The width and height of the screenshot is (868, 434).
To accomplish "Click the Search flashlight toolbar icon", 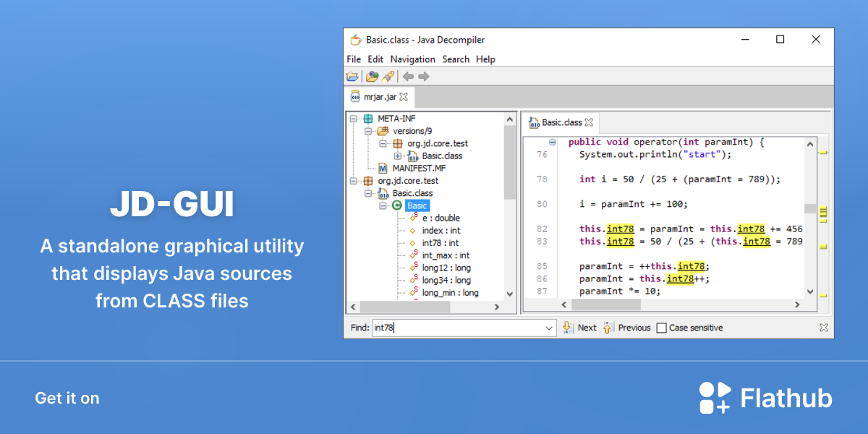I will click(388, 77).
